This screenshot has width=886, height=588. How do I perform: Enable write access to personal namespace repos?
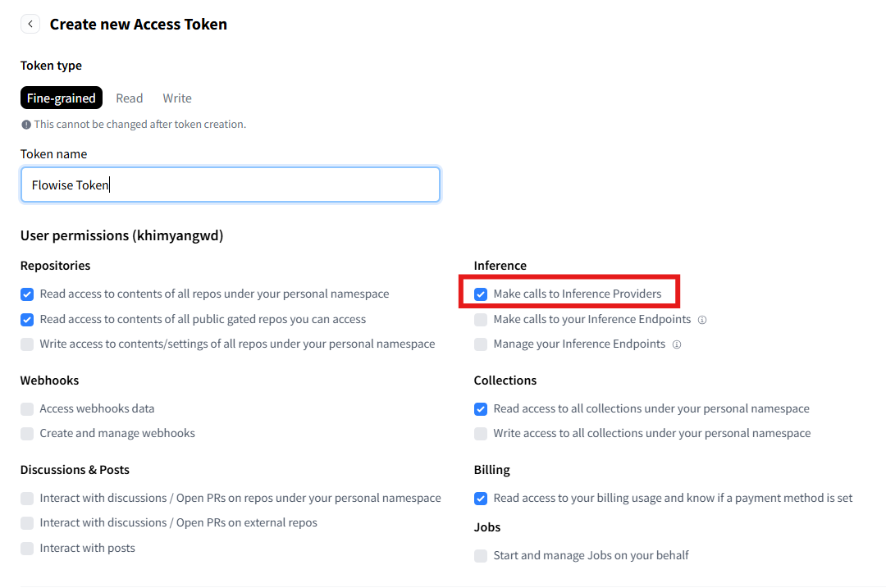coord(28,344)
